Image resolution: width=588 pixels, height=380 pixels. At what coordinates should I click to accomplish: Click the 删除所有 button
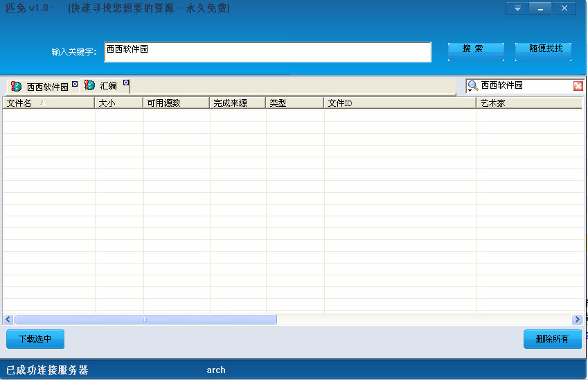click(x=552, y=339)
